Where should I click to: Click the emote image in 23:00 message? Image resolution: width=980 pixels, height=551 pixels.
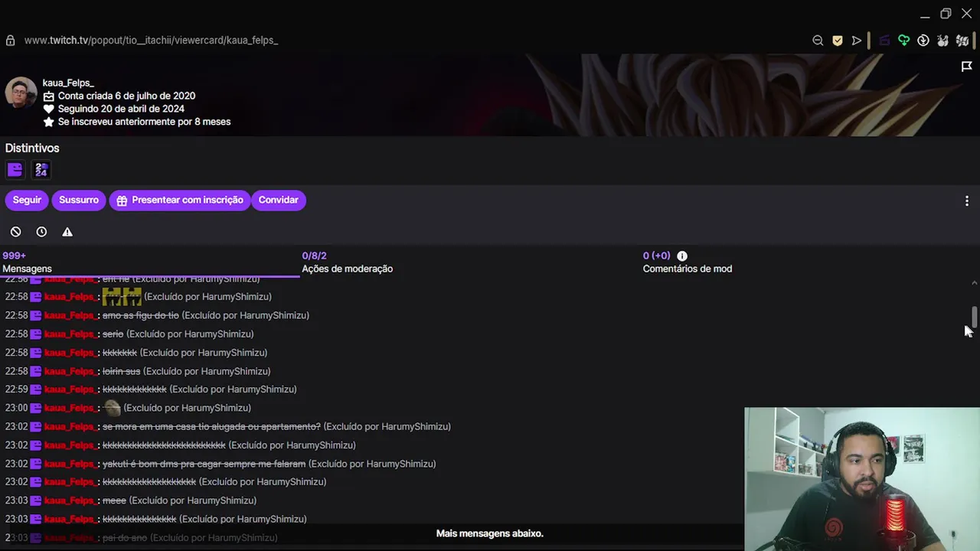pos(112,408)
